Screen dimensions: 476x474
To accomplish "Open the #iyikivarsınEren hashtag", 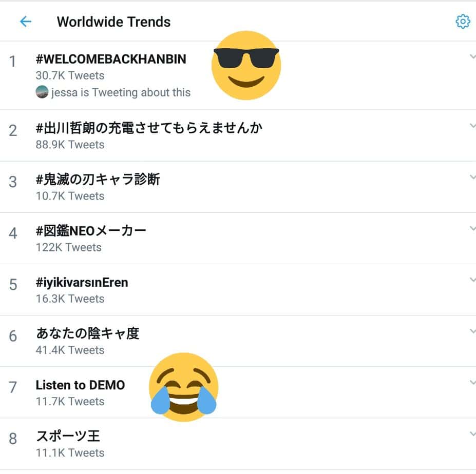I will click(x=82, y=282).
